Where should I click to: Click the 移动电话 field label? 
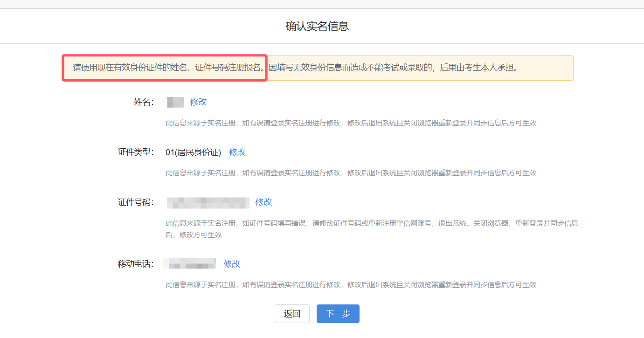click(136, 264)
